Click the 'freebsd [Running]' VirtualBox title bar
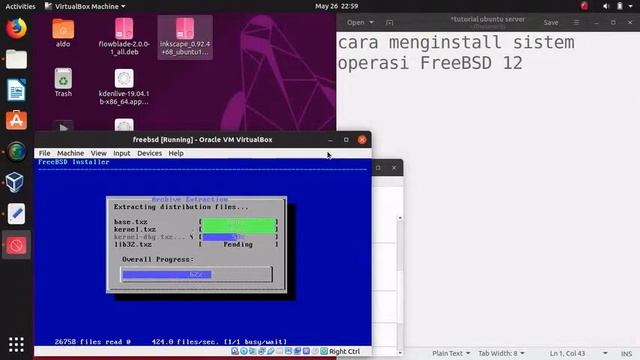Viewport: 640px width, 360px height. (x=202, y=140)
